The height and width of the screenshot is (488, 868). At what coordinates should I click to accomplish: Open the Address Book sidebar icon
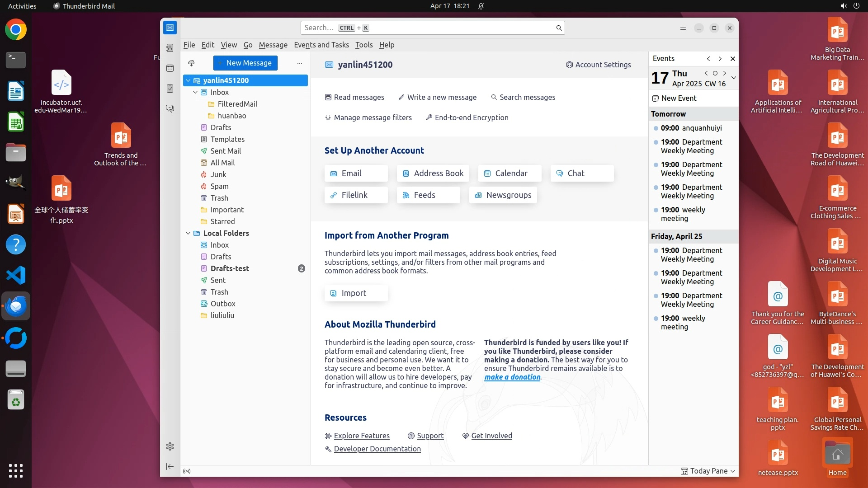pyautogui.click(x=170, y=48)
